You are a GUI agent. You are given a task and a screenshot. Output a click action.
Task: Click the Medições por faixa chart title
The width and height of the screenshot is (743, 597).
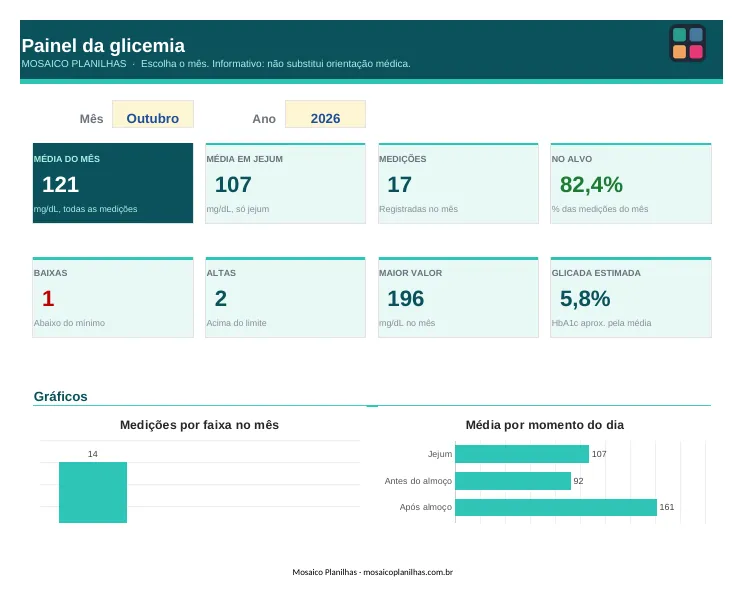(x=199, y=425)
